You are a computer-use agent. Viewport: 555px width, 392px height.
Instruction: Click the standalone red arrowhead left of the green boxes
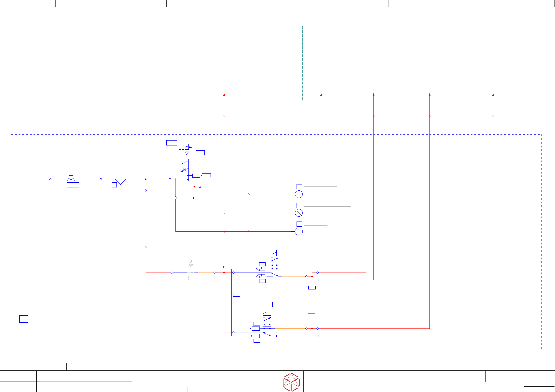224,95
